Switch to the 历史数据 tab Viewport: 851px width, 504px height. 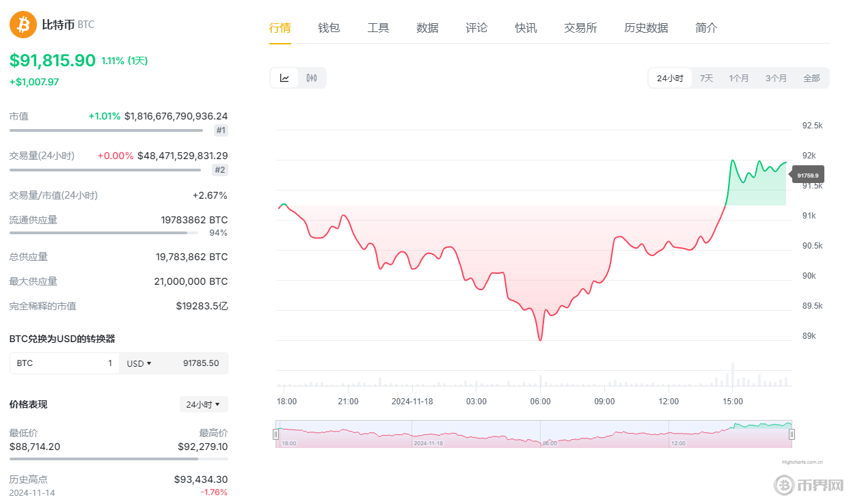pyautogui.click(x=646, y=28)
